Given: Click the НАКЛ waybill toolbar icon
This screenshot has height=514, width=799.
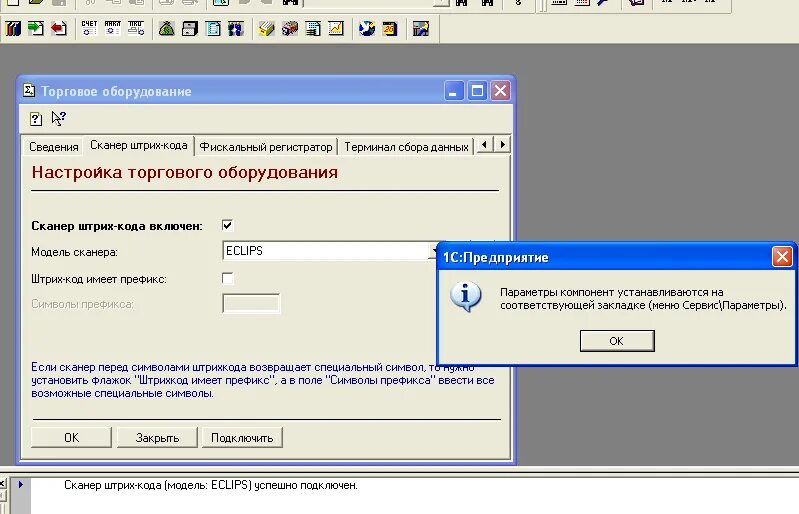Looking at the screenshot, I should click(x=112, y=29).
